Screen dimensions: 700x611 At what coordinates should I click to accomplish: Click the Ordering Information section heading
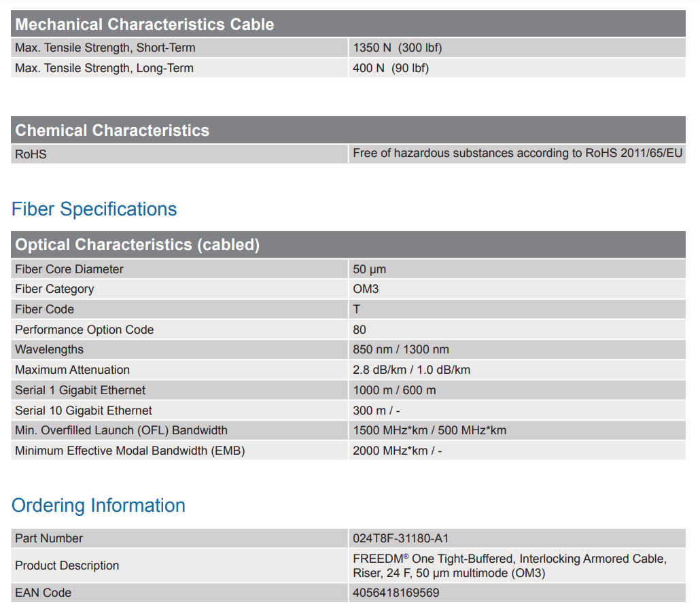coord(99,506)
